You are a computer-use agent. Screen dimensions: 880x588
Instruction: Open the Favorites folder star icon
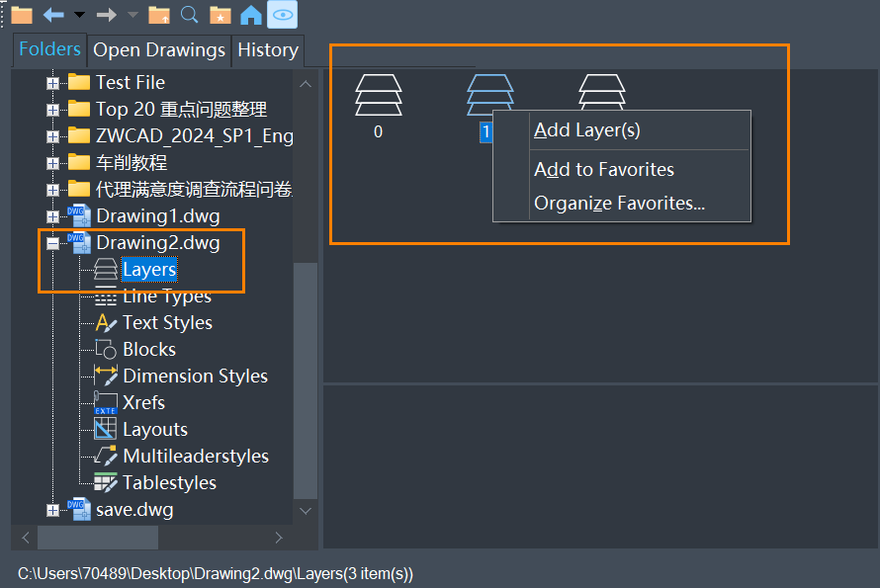220,15
